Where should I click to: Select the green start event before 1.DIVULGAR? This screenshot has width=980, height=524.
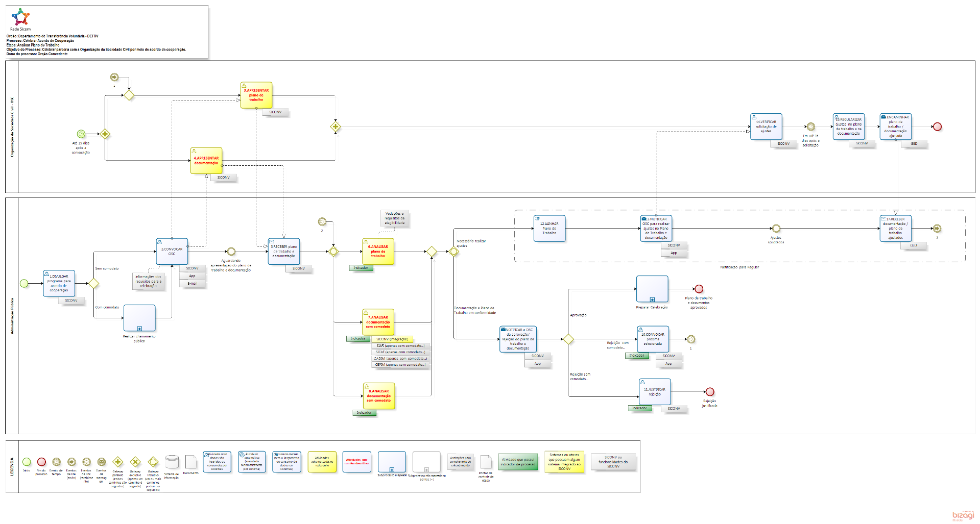tap(24, 283)
